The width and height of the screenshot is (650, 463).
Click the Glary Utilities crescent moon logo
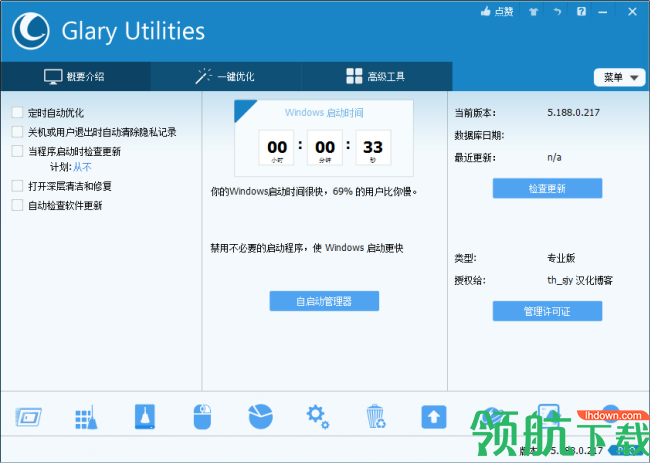pyautogui.click(x=31, y=31)
